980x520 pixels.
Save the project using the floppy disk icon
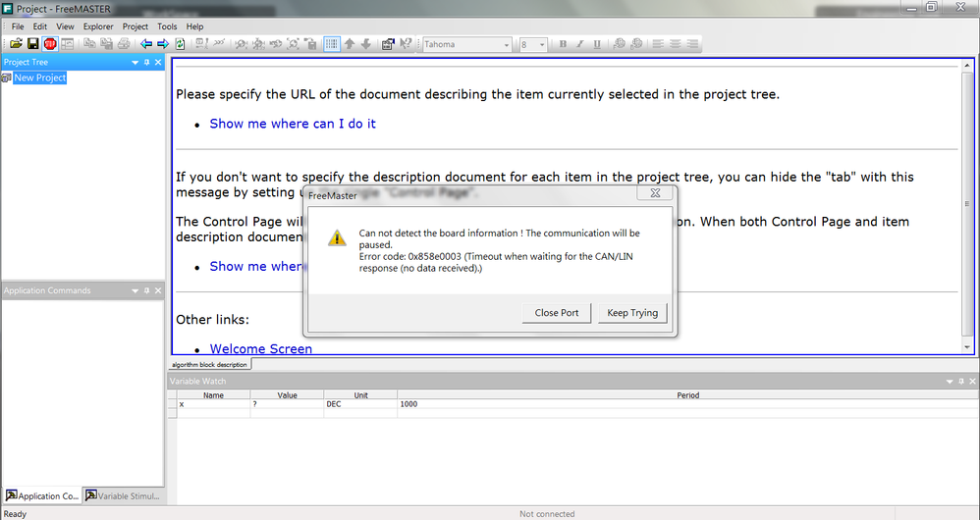(x=33, y=44)
